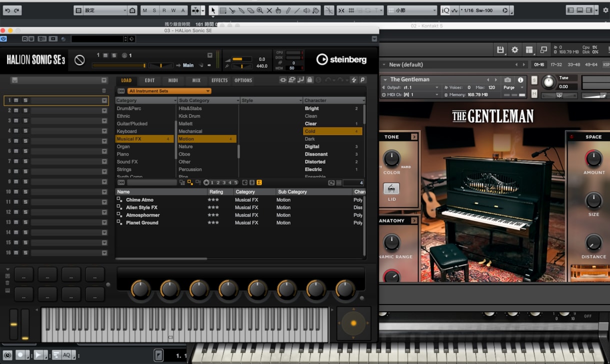Select the Color paint bucket tool
Screen dimensions: 610x364
316,10
